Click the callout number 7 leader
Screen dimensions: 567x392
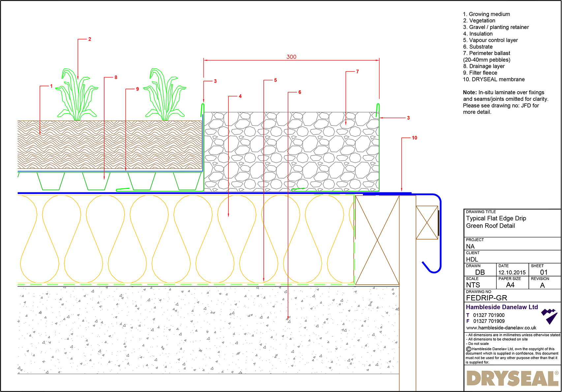[x=357, y=71]
